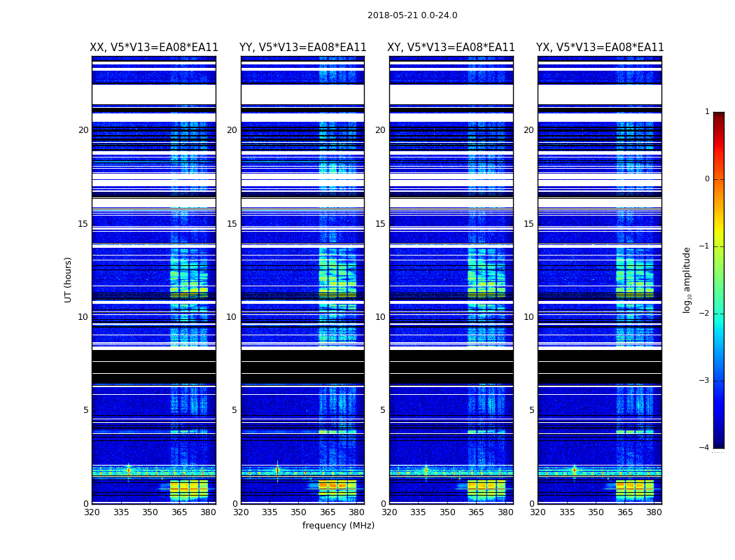Click the date title 2018-05-21 0.0-24.0
Screen dimensions: 735x560
(x=412, y=15)
